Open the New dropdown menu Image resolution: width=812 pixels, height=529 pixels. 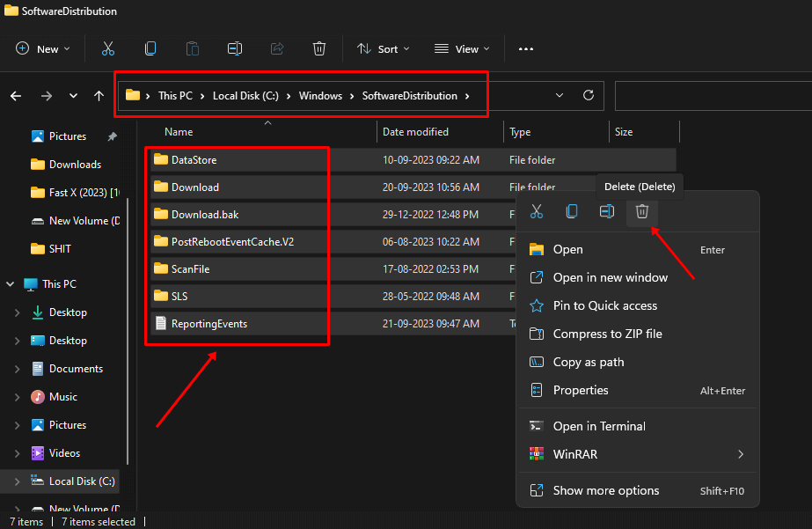[43, 49]
